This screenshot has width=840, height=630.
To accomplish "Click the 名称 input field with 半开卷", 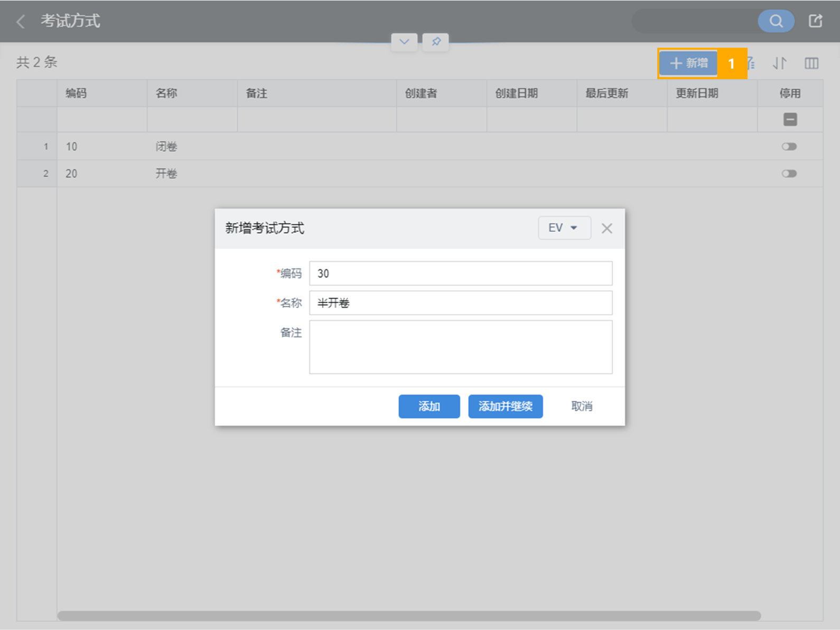I will click(x=461, y=303).
